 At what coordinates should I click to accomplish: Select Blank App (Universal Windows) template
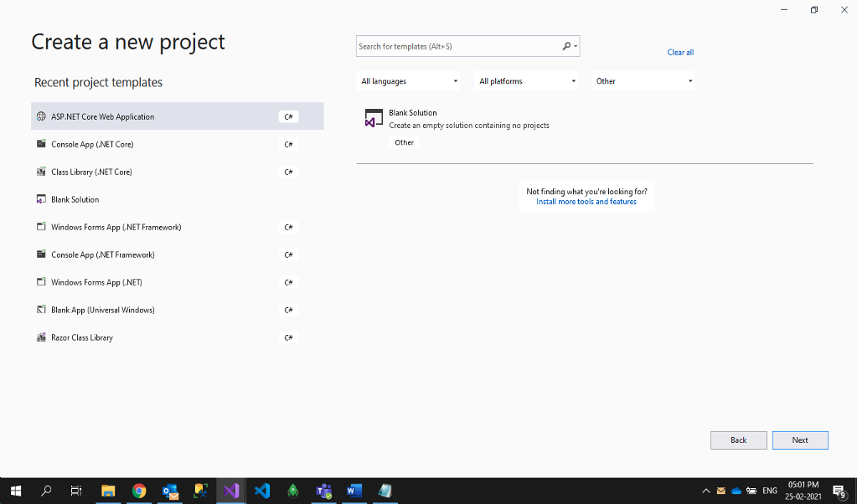(x=102, y=310)
